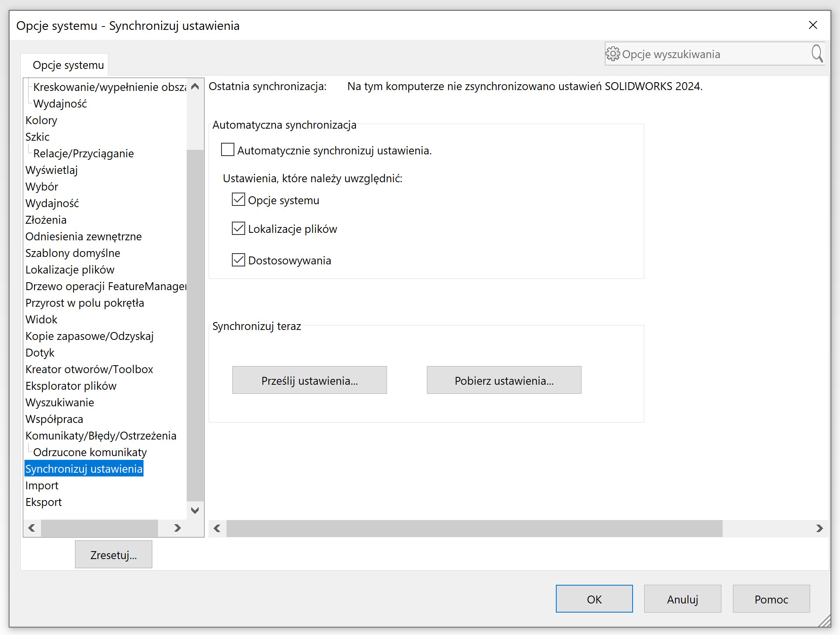The image size is (840, 635).
Task: Confirm with the OK button
Action: [594, 599]
